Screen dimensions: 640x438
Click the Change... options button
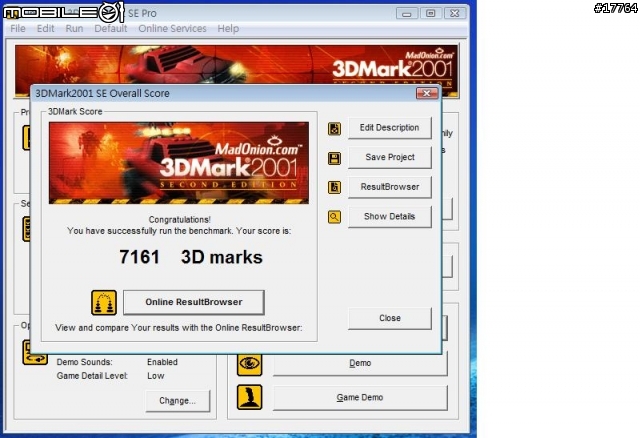(x=178, y=401)
